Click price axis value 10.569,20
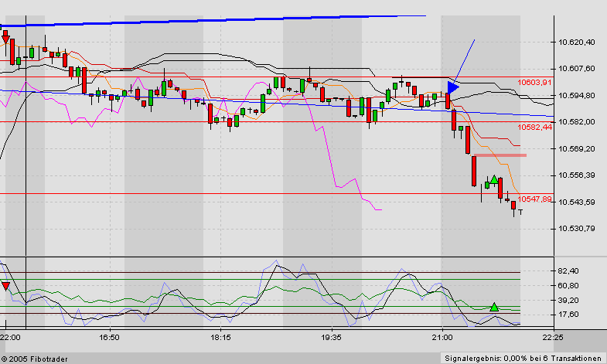Viewport: 607px width, 364px height. tap(576, 149)
